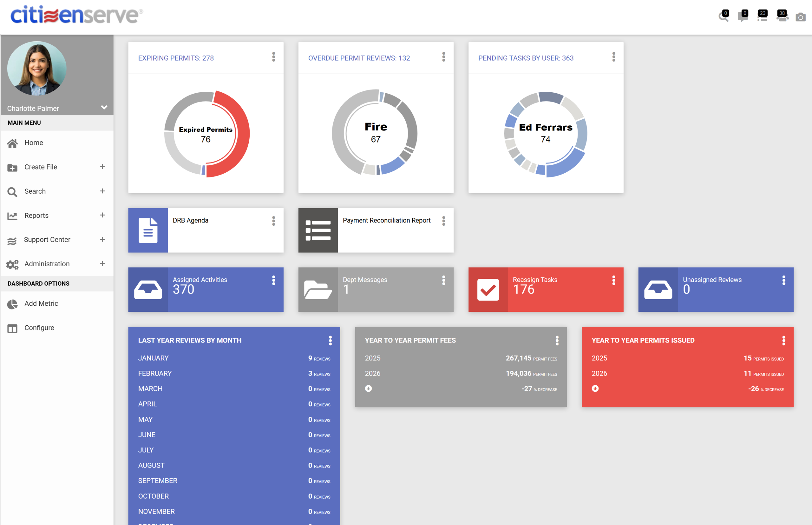Image resolution: width=812 pixels, height=525 pixels.
Task: Open Expiring Permits card options menu
Action: pyautogui.click(x=273, y=57)
